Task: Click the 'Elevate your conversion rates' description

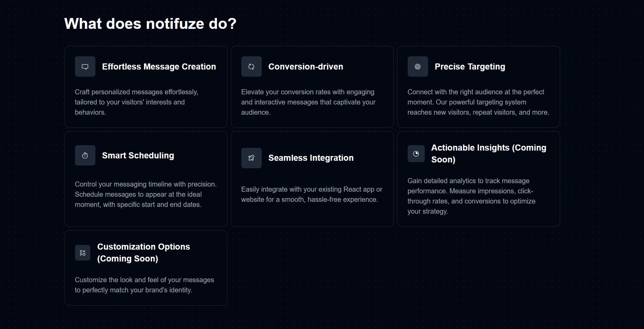Action: pos(308,102)
